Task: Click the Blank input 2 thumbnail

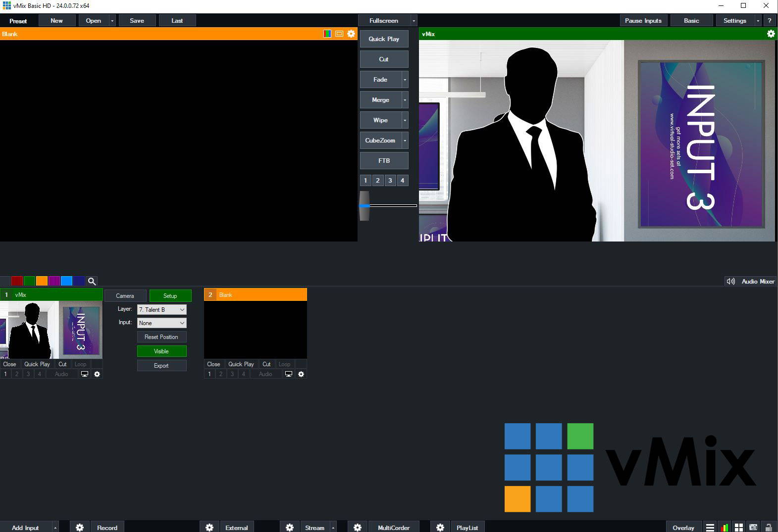Action: point(256,330)
